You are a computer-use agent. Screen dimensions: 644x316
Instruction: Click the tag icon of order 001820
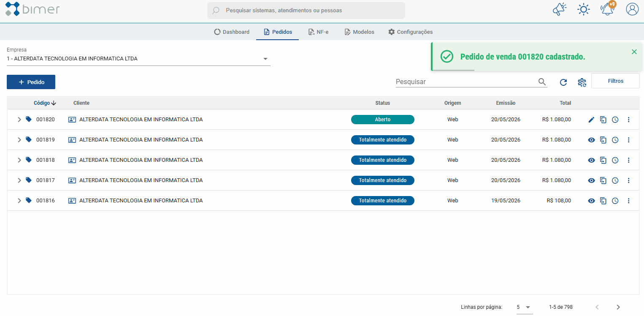[x=29, y=120]
